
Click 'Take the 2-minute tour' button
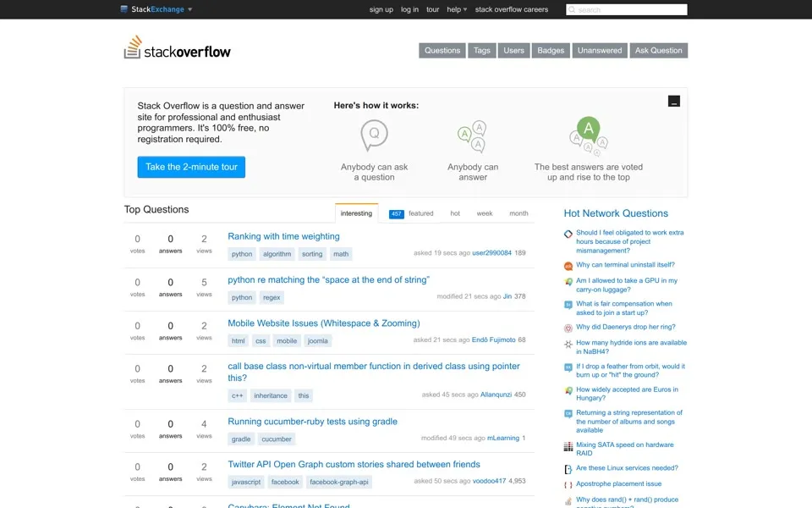point(191,167)
